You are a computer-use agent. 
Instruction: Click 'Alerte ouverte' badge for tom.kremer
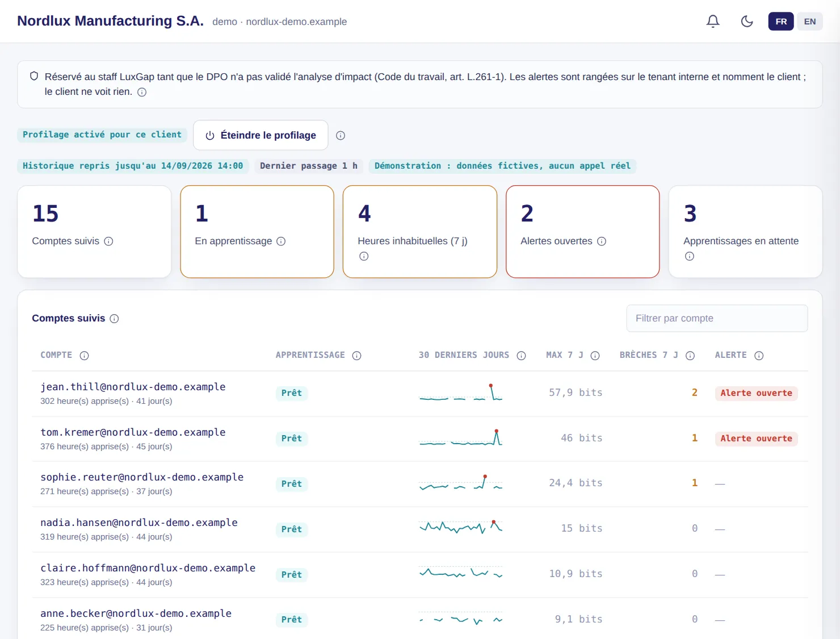click(x=756, y=438)
